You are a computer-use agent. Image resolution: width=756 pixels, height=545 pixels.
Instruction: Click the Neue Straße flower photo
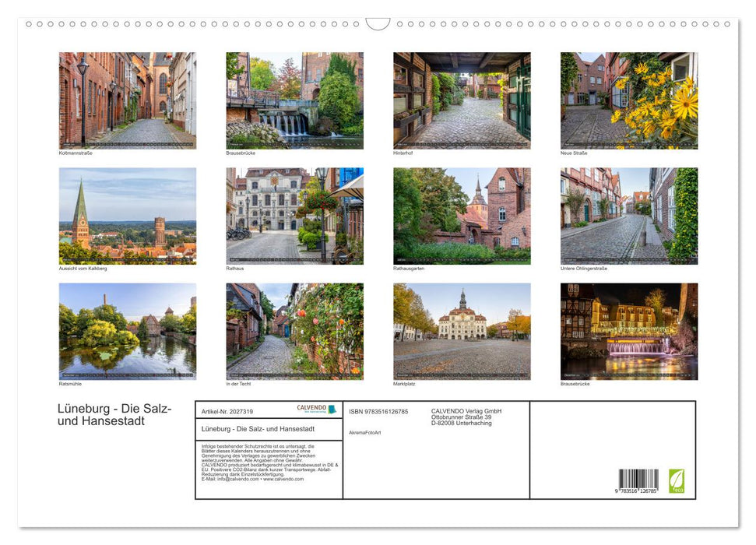coord(628,100)
